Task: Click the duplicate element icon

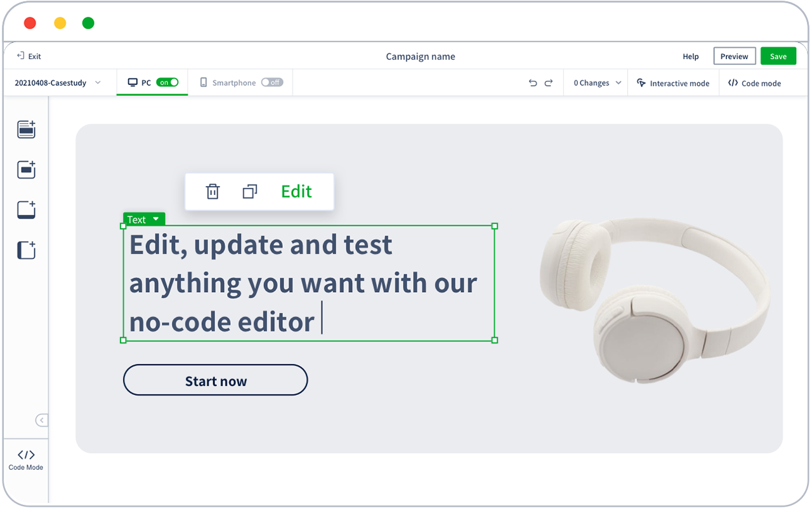Action: [x=250, y=191]
